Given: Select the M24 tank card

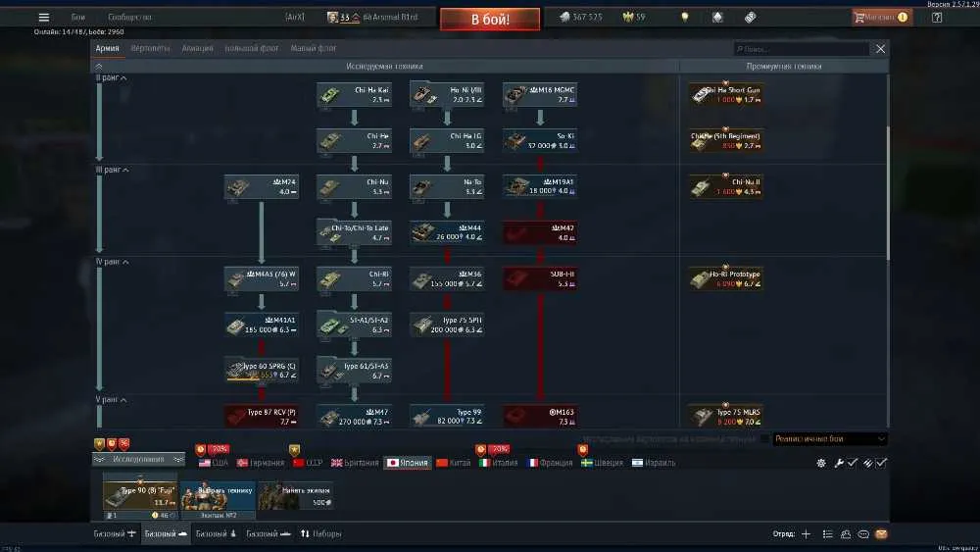Looking at the screenshot, I should [262, 187].
